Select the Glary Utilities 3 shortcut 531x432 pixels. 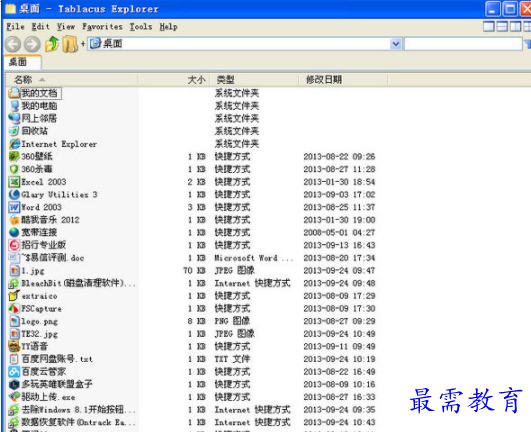click(x=53, y=194)
